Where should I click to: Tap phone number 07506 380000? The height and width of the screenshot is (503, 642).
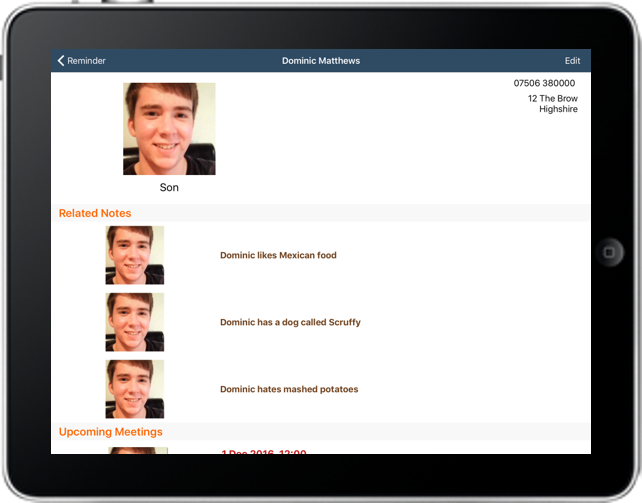tap(544, 83)
